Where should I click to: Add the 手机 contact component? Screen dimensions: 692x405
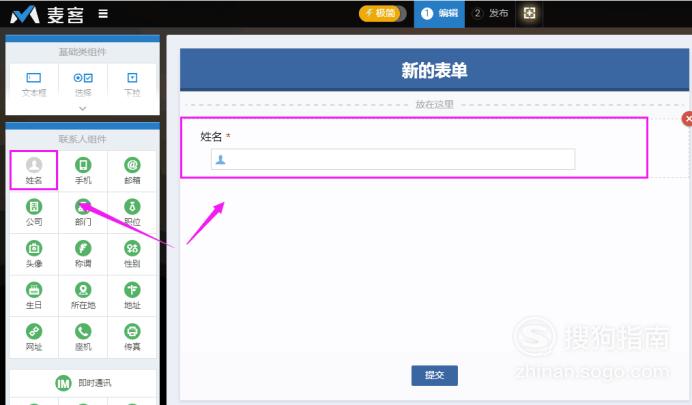click(x=83, y=171)
